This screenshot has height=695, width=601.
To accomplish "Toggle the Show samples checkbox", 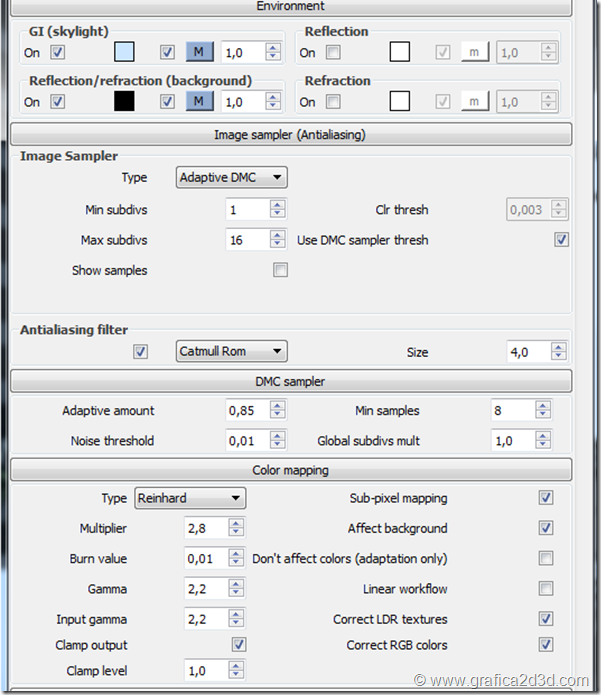I will [x=281, y=270].
